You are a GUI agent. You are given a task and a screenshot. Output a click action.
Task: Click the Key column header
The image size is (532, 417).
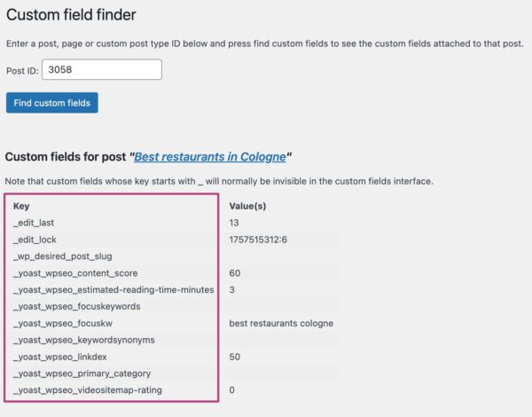[21, 206]
